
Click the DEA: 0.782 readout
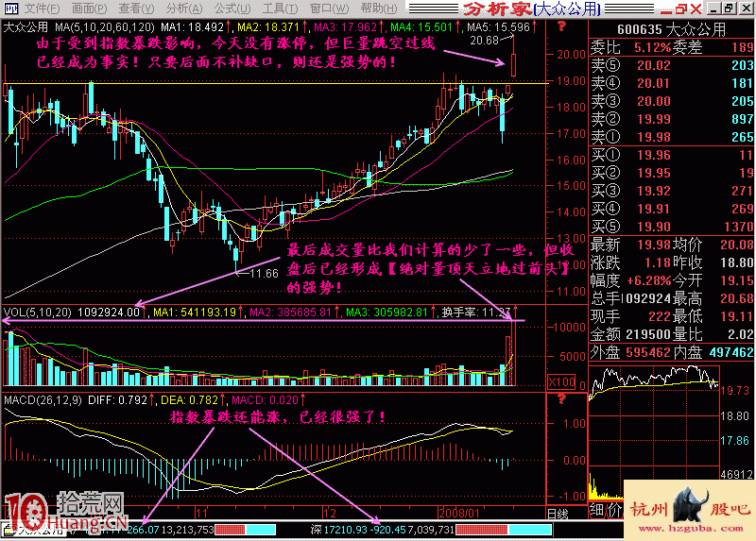(193, 399)
